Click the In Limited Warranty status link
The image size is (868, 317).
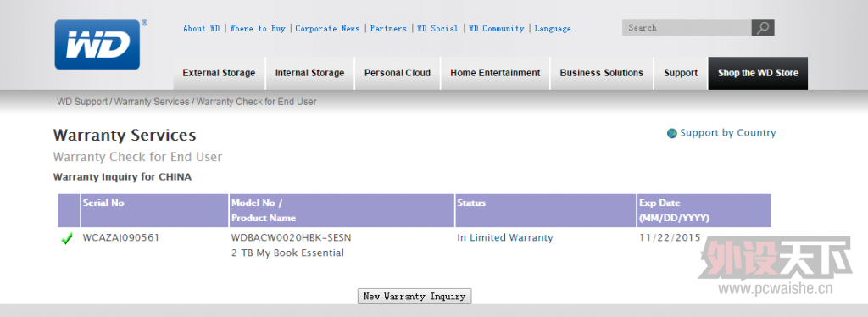[x=505, y=238]
